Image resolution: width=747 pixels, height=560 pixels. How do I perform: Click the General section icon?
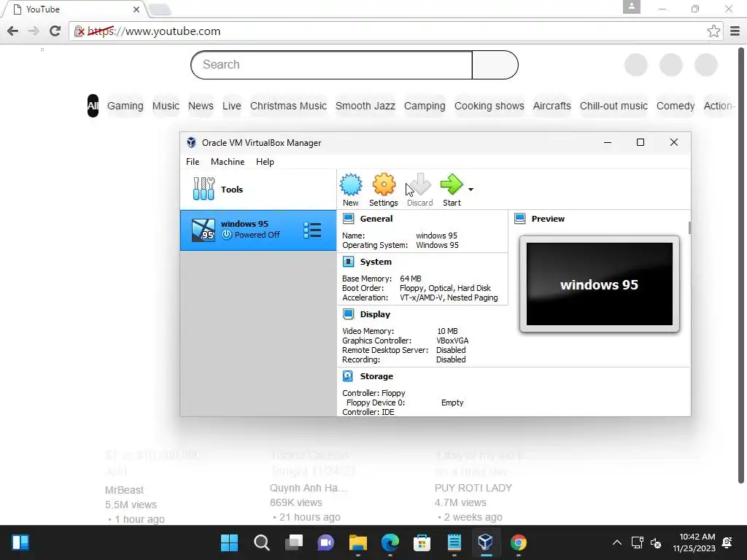(x=348, y=219)
